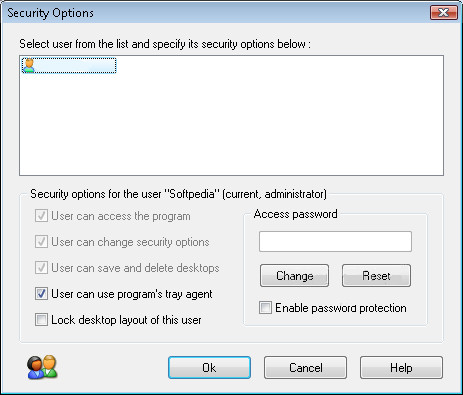Click the 'Access password' group label
463x395 pixels.
(x=296, y=214)
